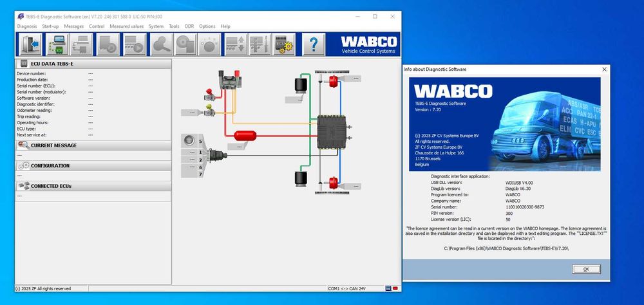
Task: Click the yellow coupling head in diagram
Action: (209, 110)
